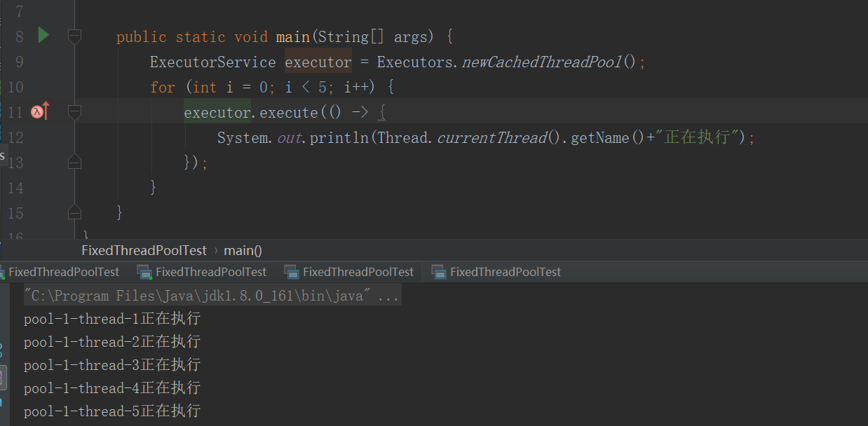Viewport: 868px width, 426px height.
Task: Collapse the main method fold marker at line 8
Action: [74, 36]
